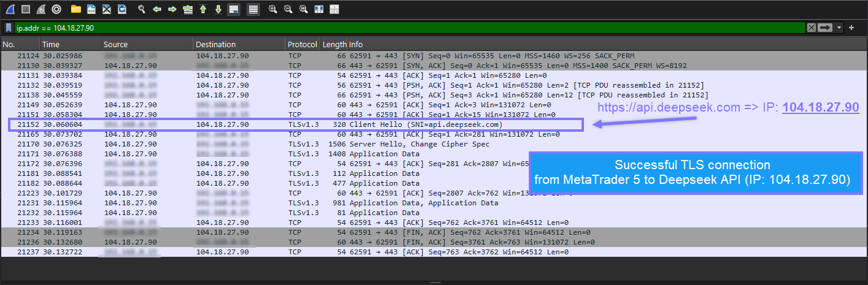The height and width of the screenshot is (285, 868).
Task: Select packet 21132 PSH, ACK Len=2 row
Action: pos(434,85)
